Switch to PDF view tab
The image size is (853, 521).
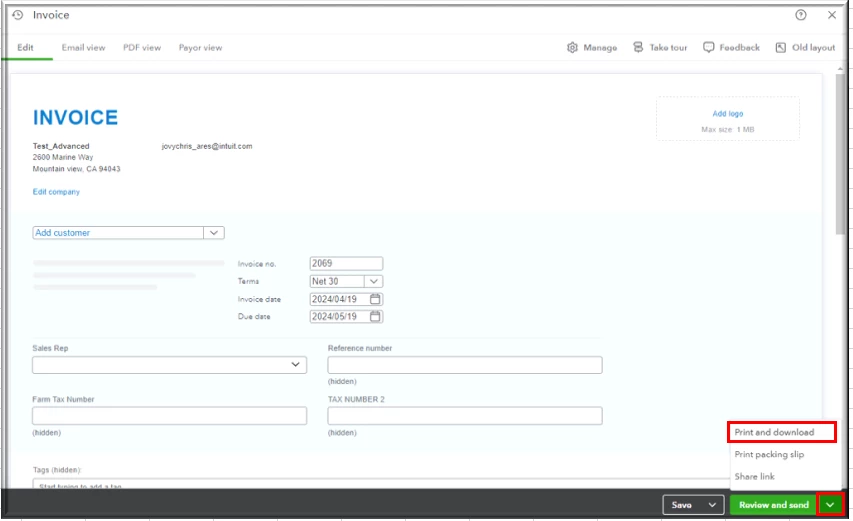tap(142, 47)
